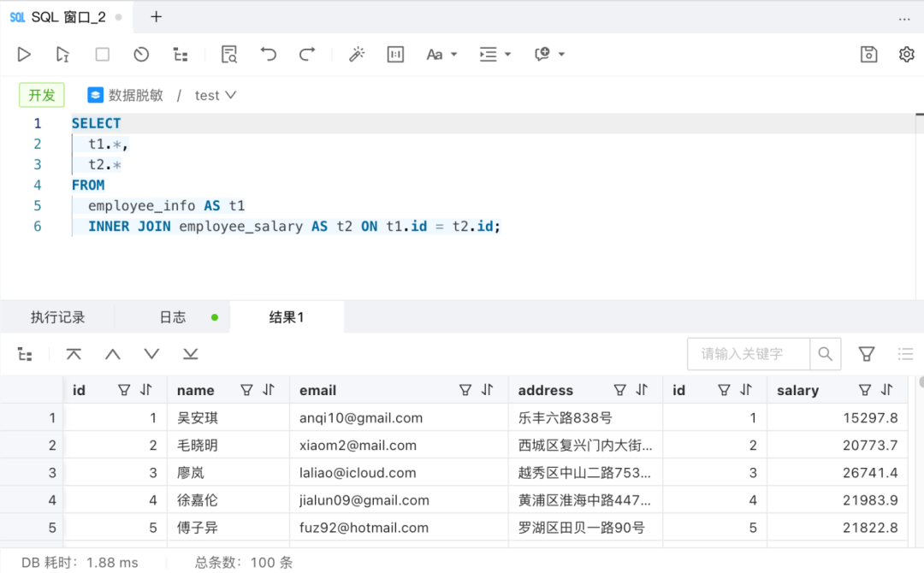
Task: Open the more options ellipsis menu
Action: coord(904,20)
